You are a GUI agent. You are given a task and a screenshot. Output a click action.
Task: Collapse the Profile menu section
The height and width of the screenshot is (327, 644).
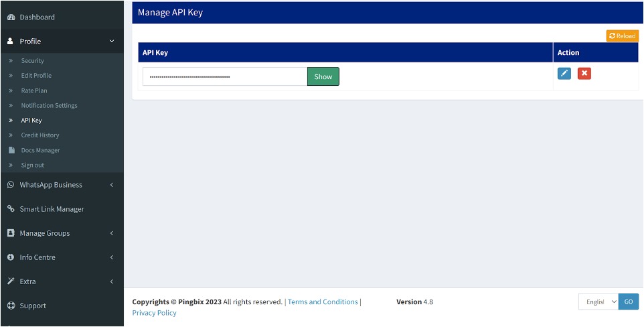point(112,42)
